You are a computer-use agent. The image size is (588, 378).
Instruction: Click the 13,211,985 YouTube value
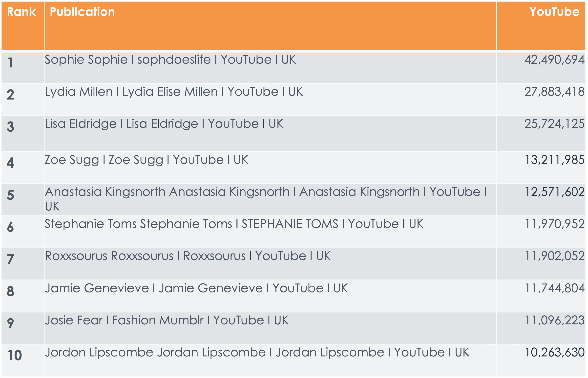555,160
